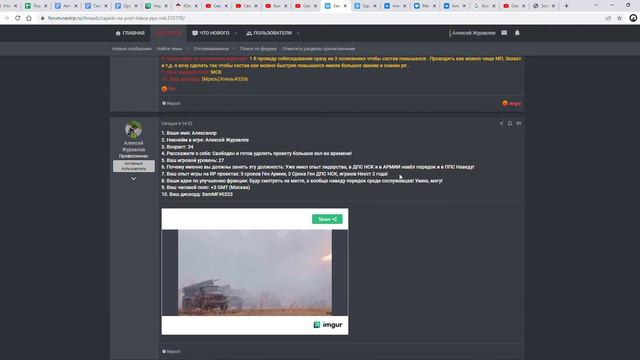Reload the page with the browser refresh icon
This screenshot has width=640, height=360.
(x=18, y=18)
